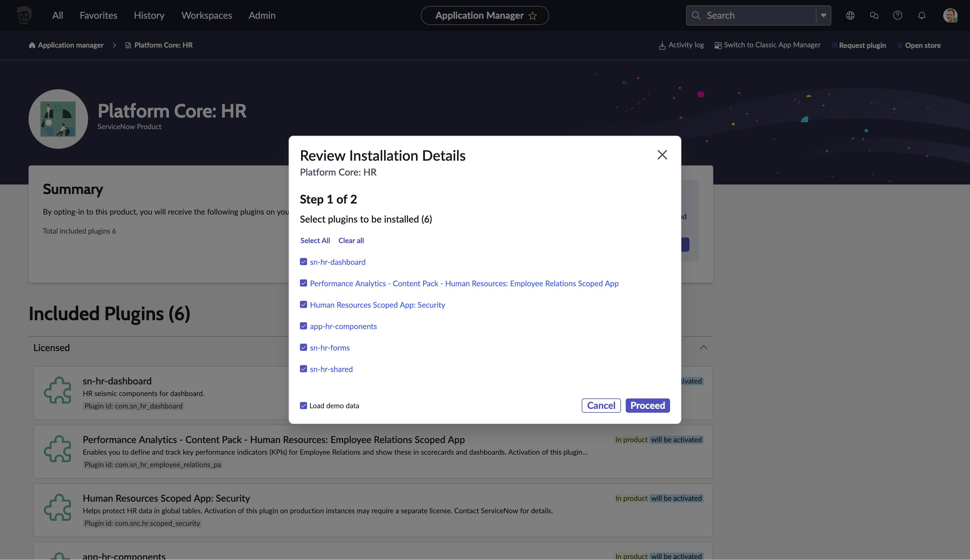Open the globe language selector icon
This screenshot has height=560, width=970.
pyautogui.click(x=850, y=15)
